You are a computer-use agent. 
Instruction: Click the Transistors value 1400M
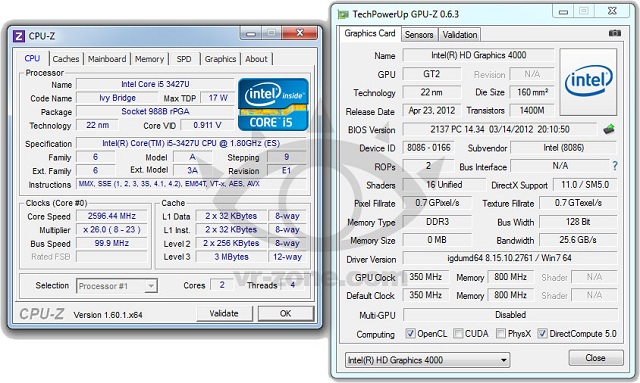(x=532, y=111)
